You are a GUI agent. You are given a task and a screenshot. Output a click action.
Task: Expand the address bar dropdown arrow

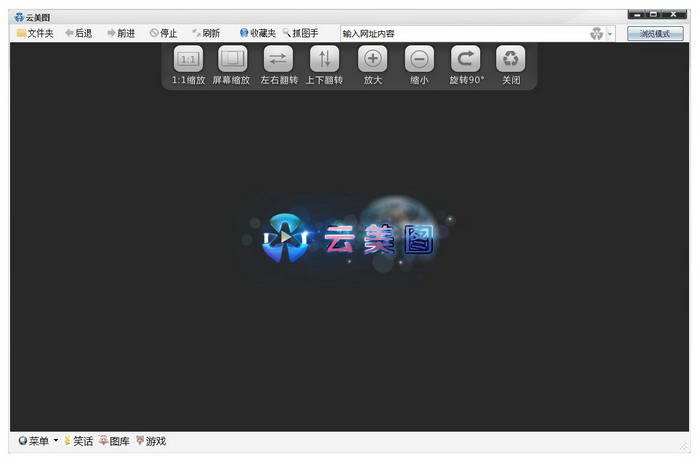coord(610,34)
